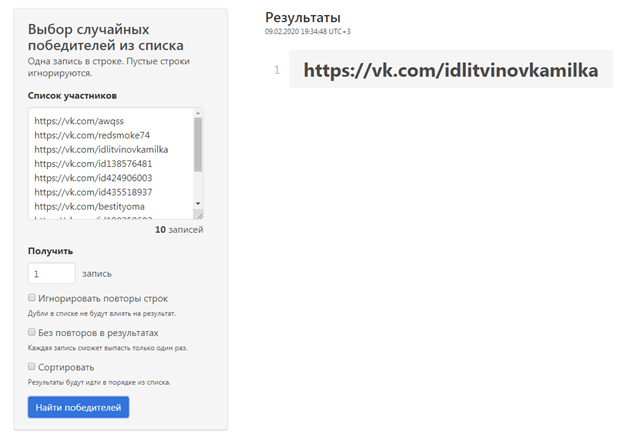The image size is (628, 440).
Task: Focus the Получить number input field
Action: point(52,273)
